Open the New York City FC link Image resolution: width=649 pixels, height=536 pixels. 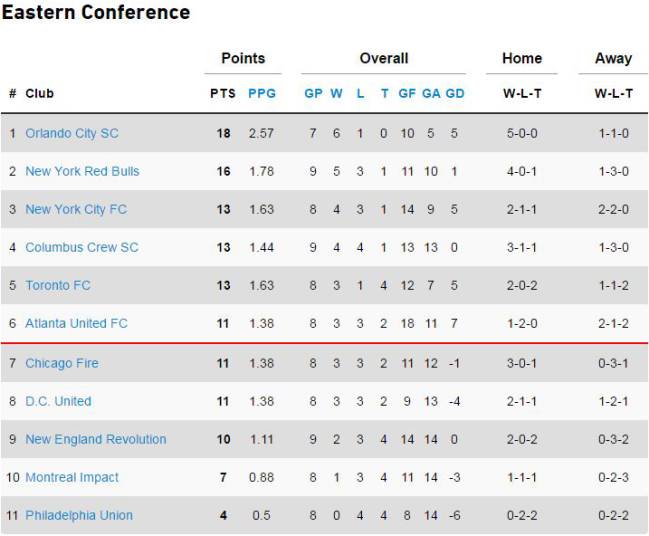tap(76, 209)
